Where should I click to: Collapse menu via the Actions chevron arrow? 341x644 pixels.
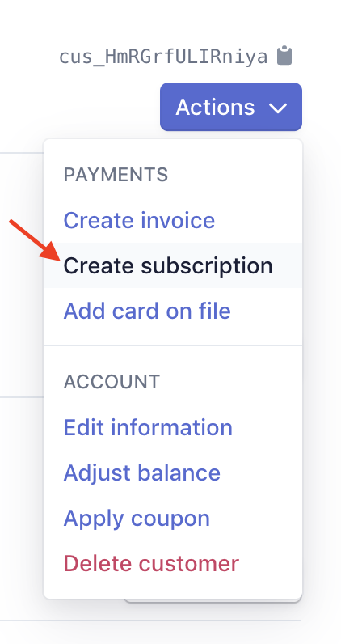click(x=278, y=108)
